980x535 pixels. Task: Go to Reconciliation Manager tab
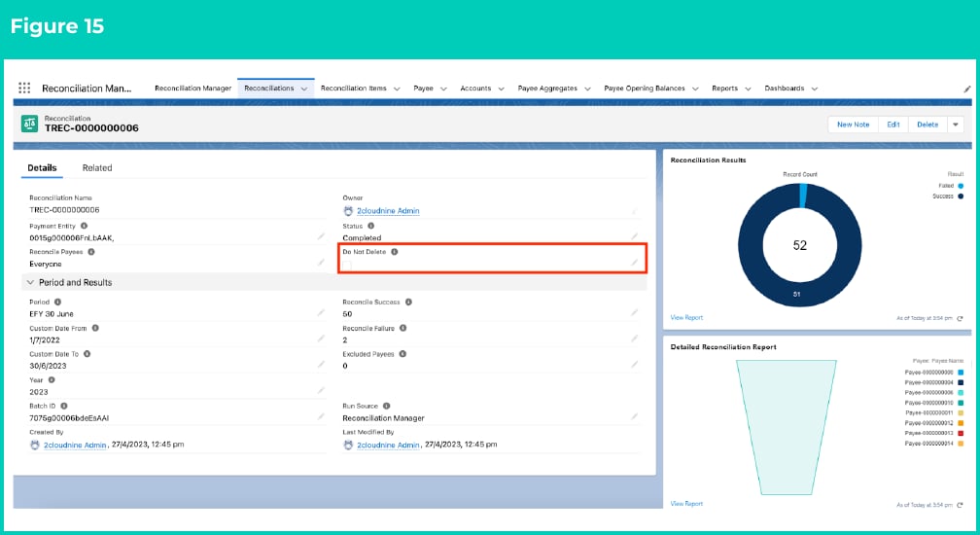[193, 89]
